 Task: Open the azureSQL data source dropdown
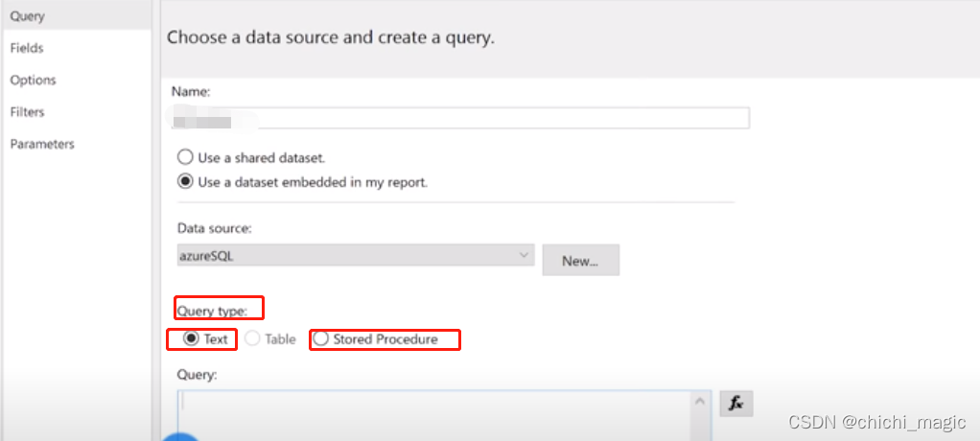(356, 255)
